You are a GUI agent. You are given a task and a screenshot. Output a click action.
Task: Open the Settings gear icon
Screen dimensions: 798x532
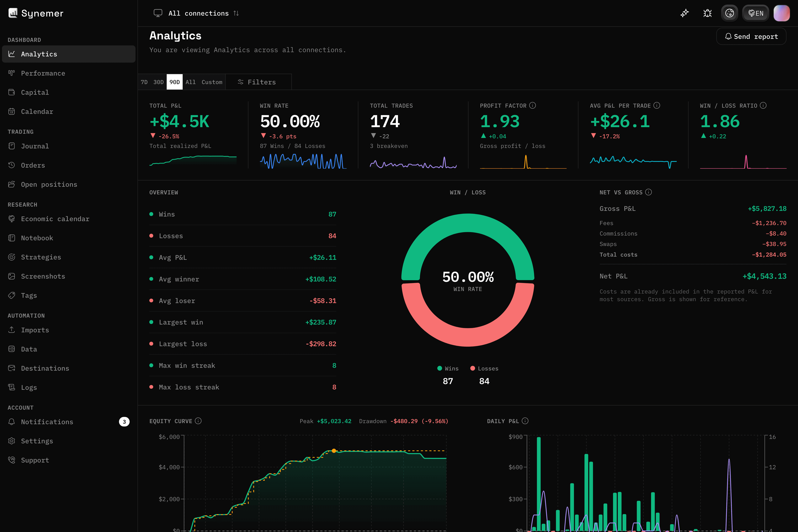click(12, 441)
